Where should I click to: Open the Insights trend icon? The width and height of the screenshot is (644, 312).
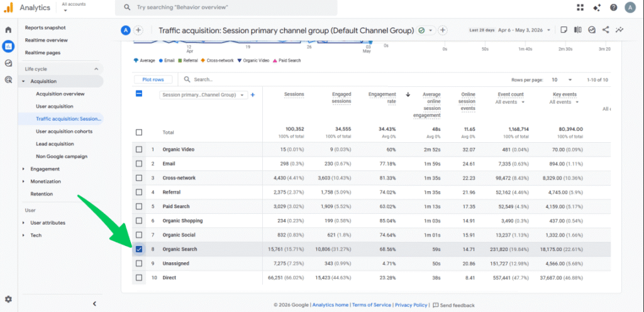tap(619, 30)
